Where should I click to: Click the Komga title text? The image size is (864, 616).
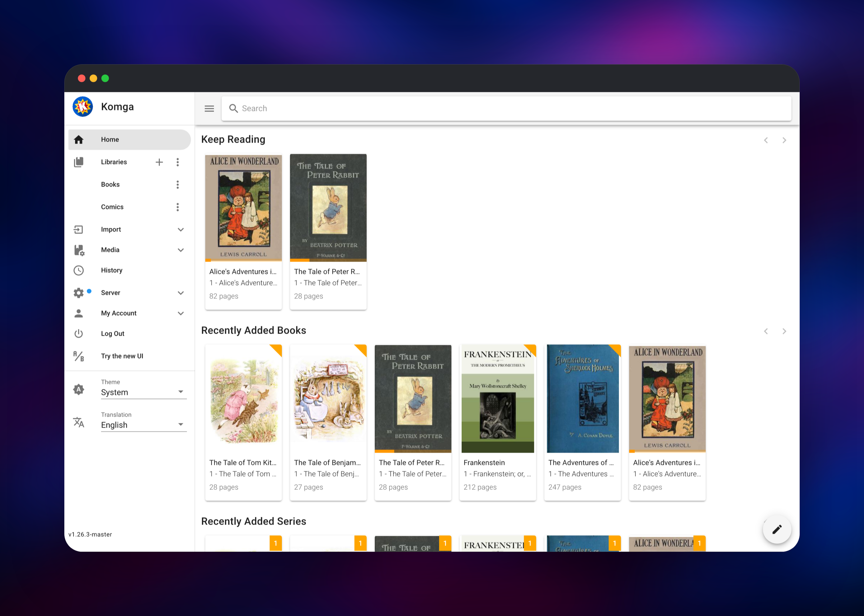pyautogui.click(x=117, y=107)
